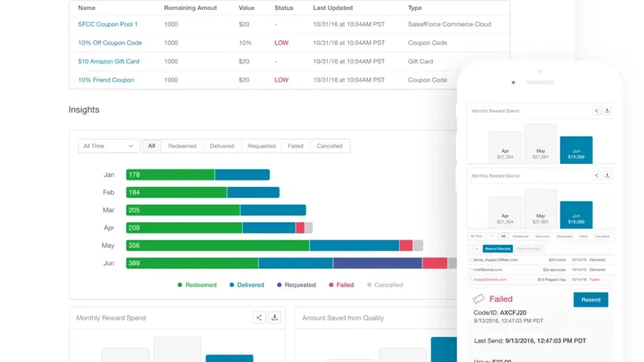Click the grey Cancelled segment of Apr bar
Viewport: 644px width, 362px height.
[308, 228]
